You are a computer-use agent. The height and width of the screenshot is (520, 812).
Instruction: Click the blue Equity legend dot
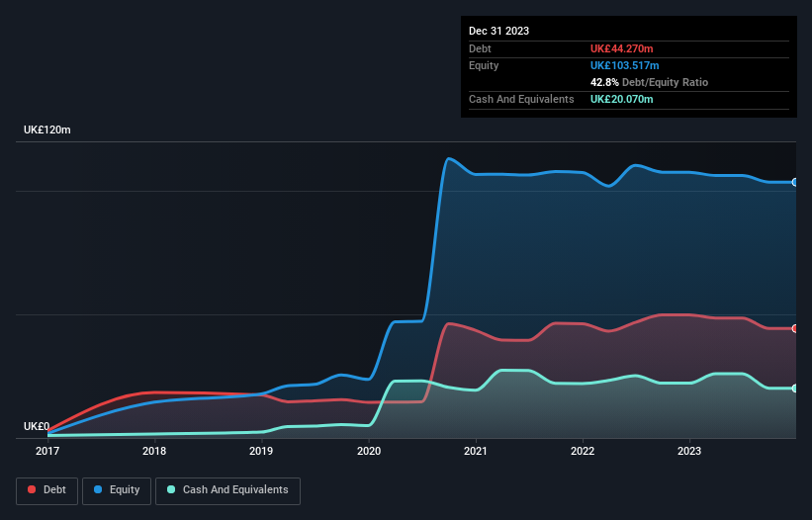pos(98,489)
